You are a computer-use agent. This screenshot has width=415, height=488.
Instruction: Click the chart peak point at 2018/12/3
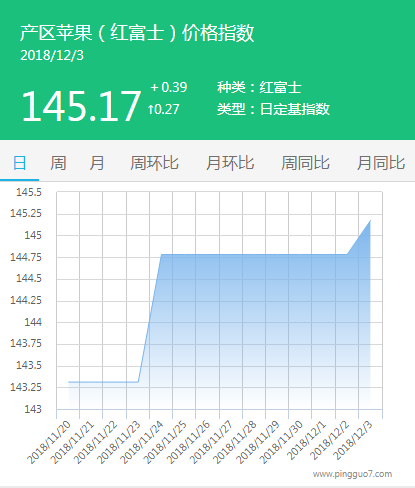pos(370,220)
